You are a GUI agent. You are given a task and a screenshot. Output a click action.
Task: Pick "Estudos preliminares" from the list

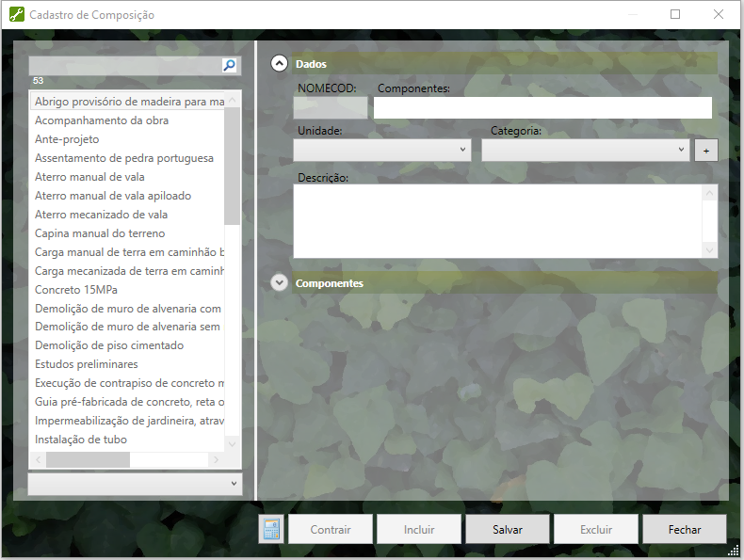pyautogui.click(x=87, y=364)
